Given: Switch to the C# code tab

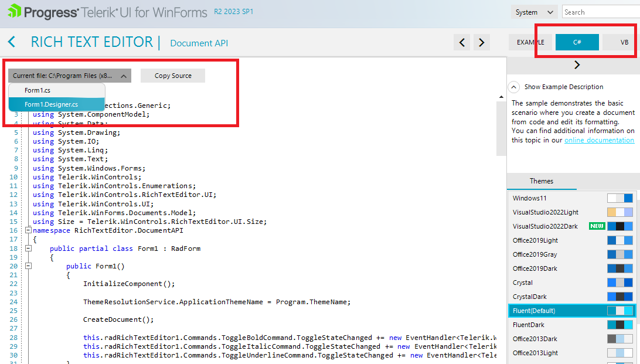Looking at the screenshot, I should point(577,42).
